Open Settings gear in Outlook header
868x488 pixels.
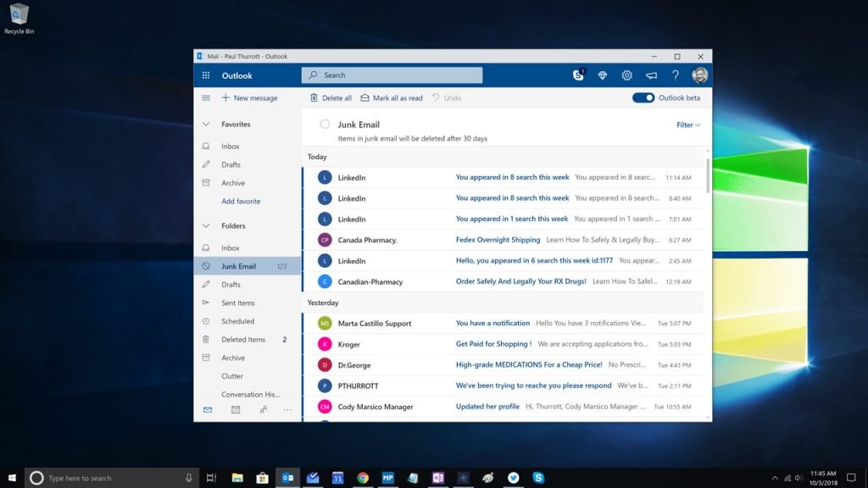click(626, 75)
